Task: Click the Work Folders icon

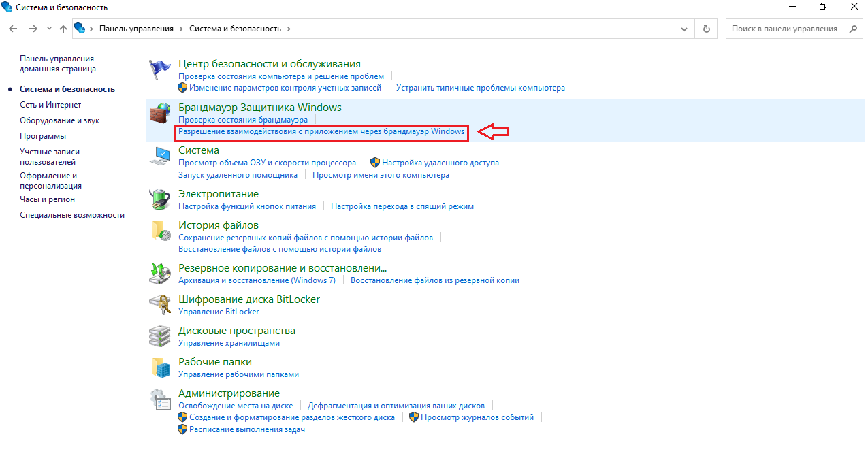Action: point(160,368)
